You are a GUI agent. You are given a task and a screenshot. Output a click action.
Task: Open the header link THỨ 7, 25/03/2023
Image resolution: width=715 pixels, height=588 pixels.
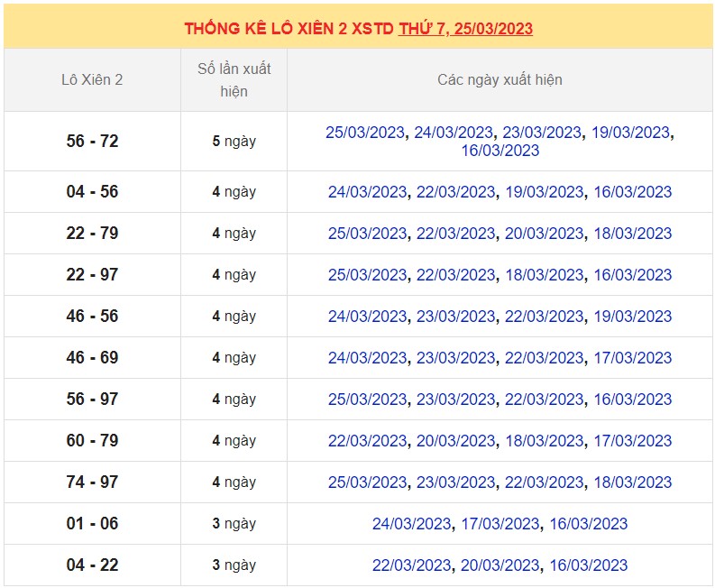point(465,28)
